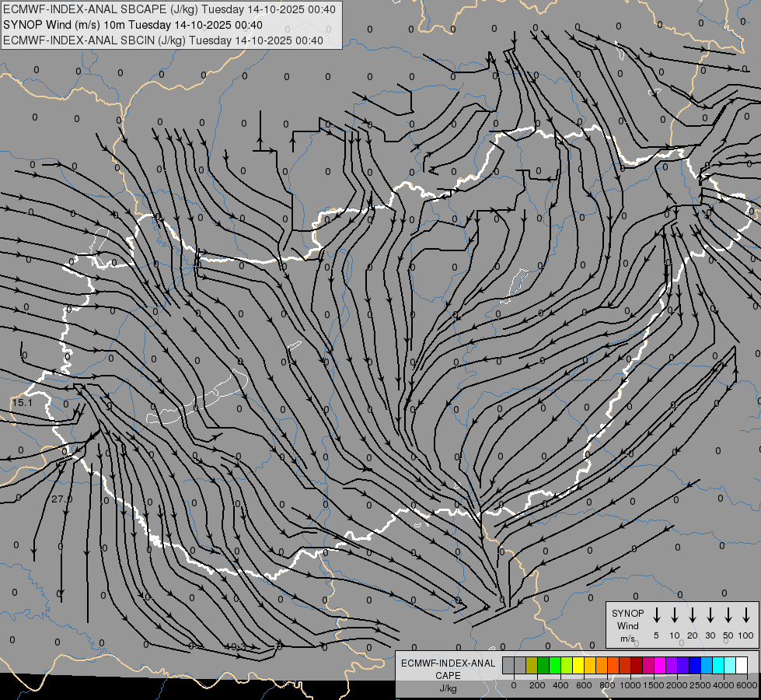The height and width of the screenshot is (700, 761).
Task: Click the SYNOP Wind m/s legend label
Action: [627, 625]
